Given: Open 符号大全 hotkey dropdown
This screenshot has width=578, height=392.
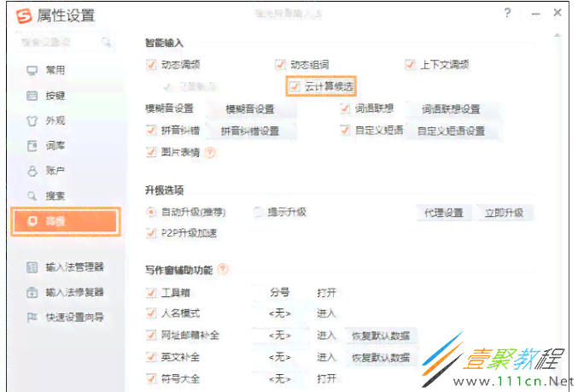Looking at the screenshot, I should tap(280, 378).
